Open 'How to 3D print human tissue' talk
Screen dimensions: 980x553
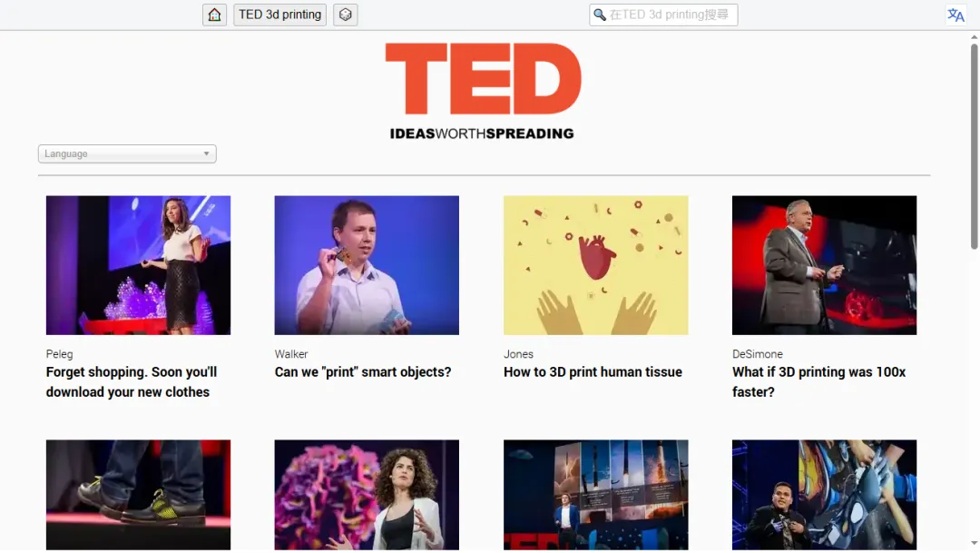[593, 371]
